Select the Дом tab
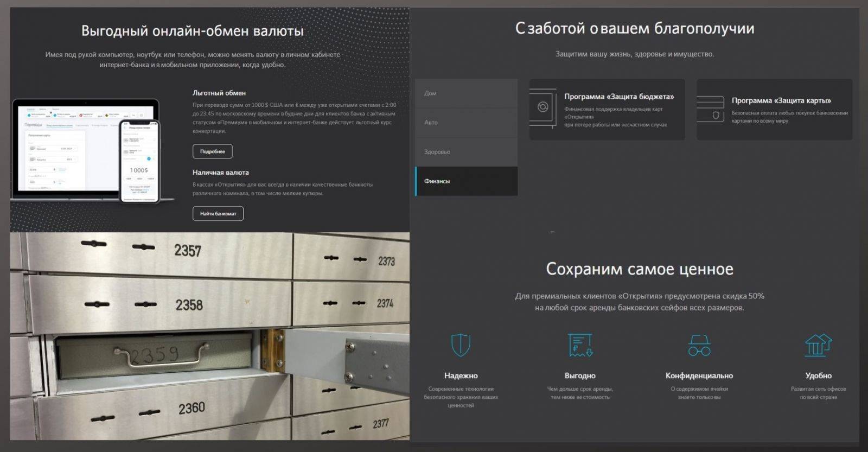This screenshot has width=868, height=452. pos(466,93)
